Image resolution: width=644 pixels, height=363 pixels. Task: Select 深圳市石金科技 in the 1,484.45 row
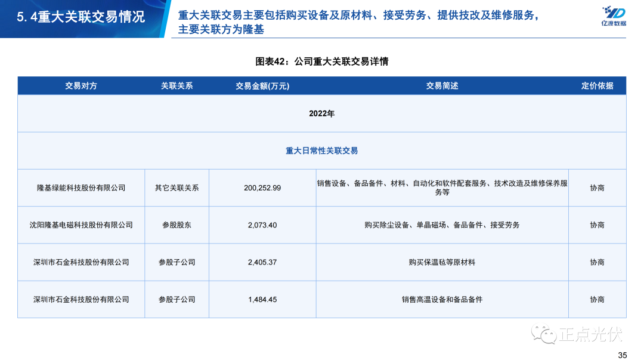pyautogui.click(x=81, y=300)
